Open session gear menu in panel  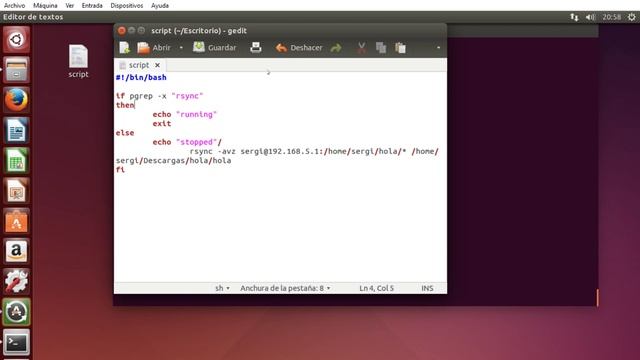(631, 17)
